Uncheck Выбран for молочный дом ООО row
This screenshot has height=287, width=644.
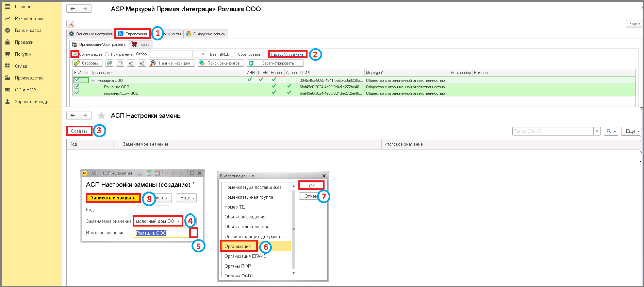[x=77, y=93]
